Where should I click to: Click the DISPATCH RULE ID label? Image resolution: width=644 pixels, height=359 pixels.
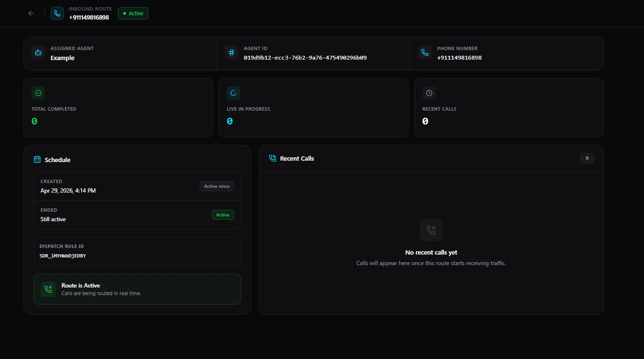tap(62, 246)
